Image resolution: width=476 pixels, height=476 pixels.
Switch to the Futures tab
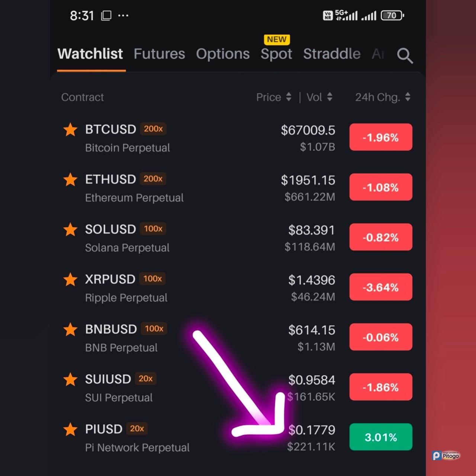point(159,54)
